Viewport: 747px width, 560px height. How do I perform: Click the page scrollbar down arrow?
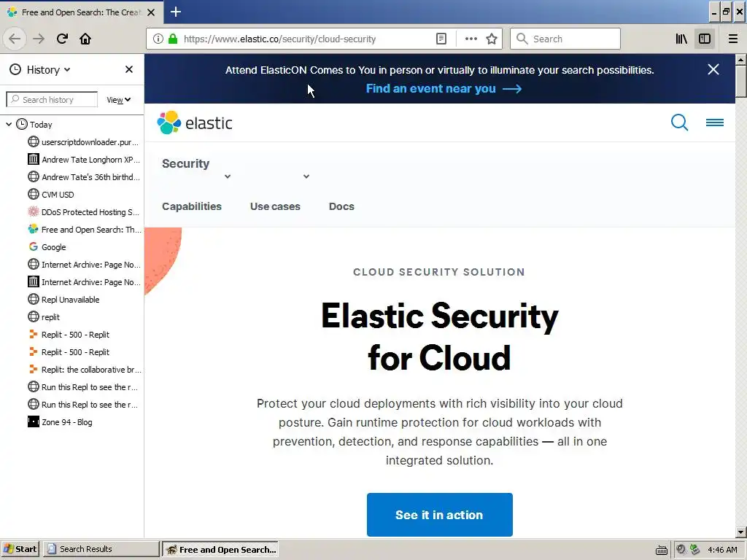tap(741, 532)
